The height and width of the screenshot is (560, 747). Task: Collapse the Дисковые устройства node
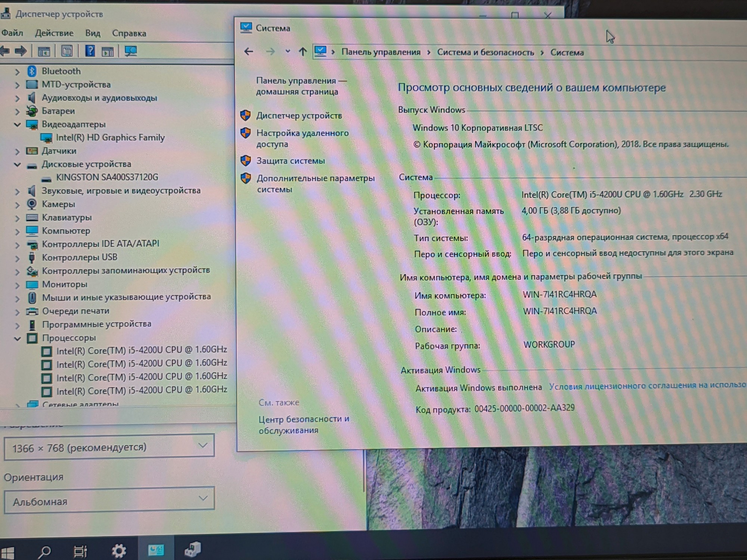click(17, 164)
